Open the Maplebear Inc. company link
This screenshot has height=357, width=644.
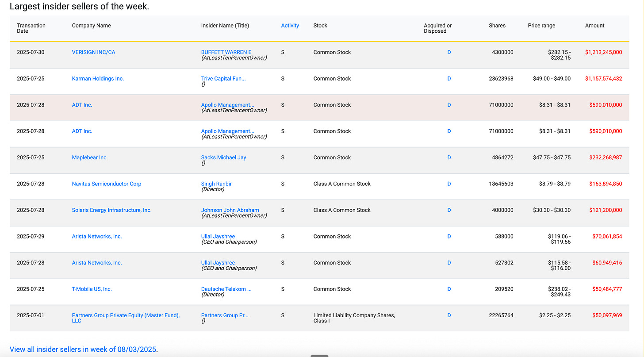coord(90,157)
